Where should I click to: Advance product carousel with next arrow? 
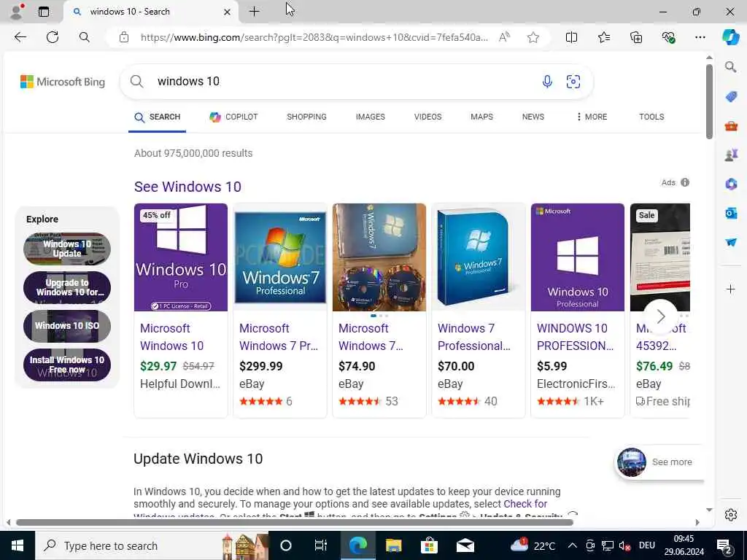coord(661,316)
